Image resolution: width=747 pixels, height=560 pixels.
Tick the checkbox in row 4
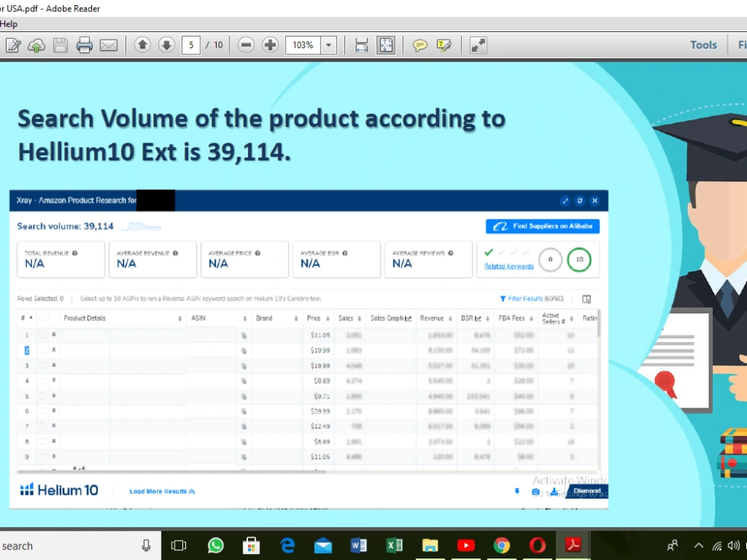click(43, 381)
